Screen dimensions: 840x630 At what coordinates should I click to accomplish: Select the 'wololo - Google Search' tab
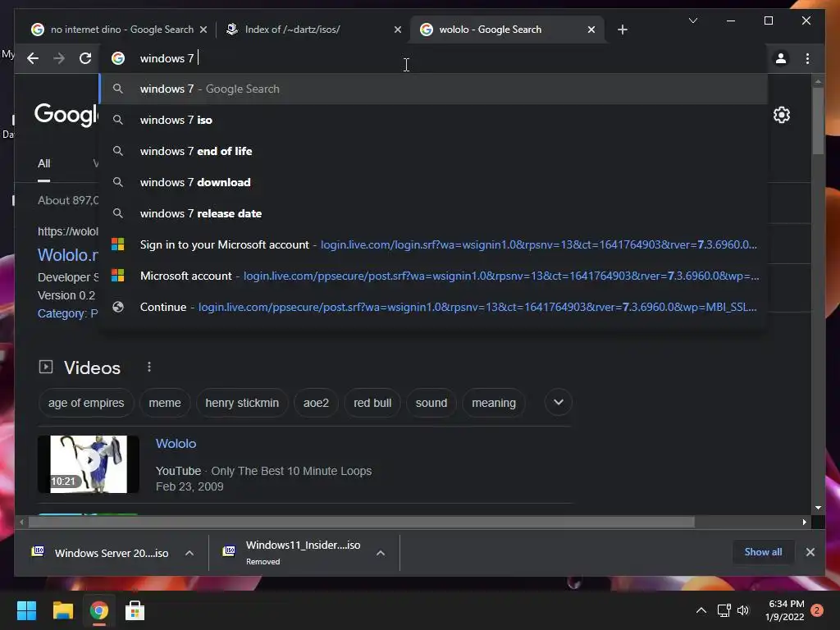pos(507,30)
